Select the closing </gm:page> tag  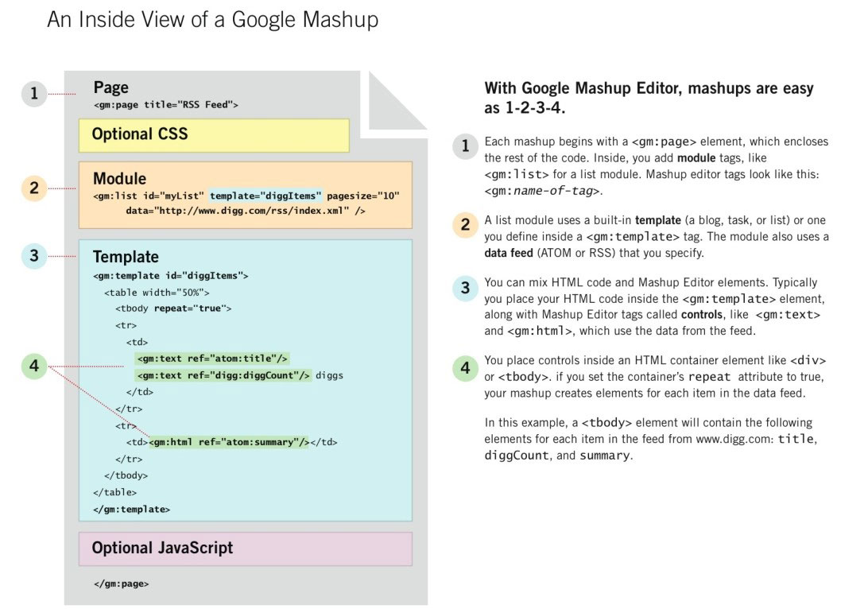click(x=122, y=584)
